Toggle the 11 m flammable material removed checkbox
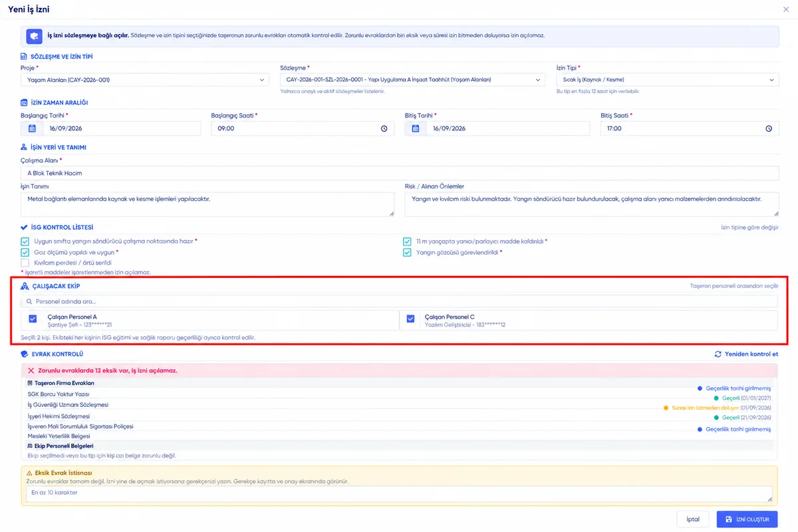This screenshot has height=532, width=798. [x=408, y=241]
